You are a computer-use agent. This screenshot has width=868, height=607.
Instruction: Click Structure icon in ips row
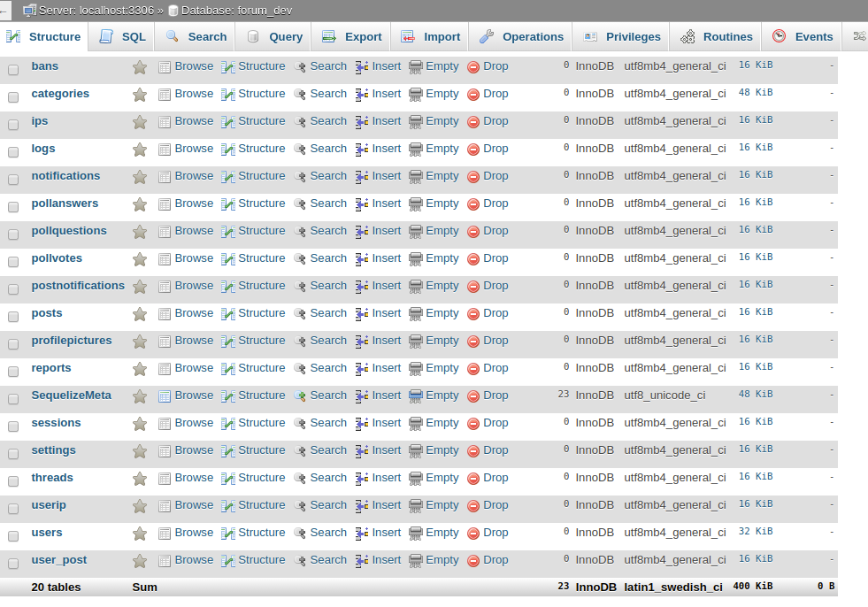tap(227, 122)
